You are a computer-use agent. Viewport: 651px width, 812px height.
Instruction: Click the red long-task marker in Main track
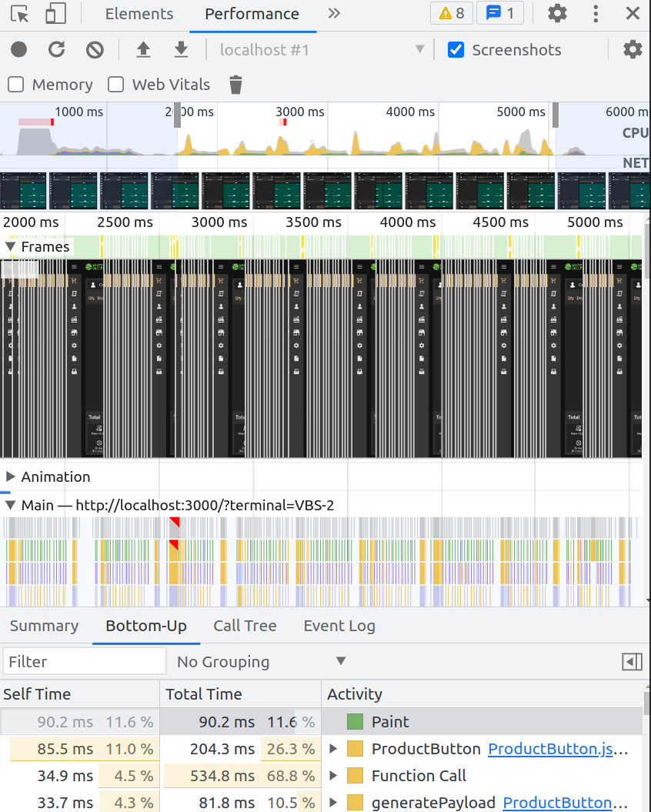pos(175,522)
